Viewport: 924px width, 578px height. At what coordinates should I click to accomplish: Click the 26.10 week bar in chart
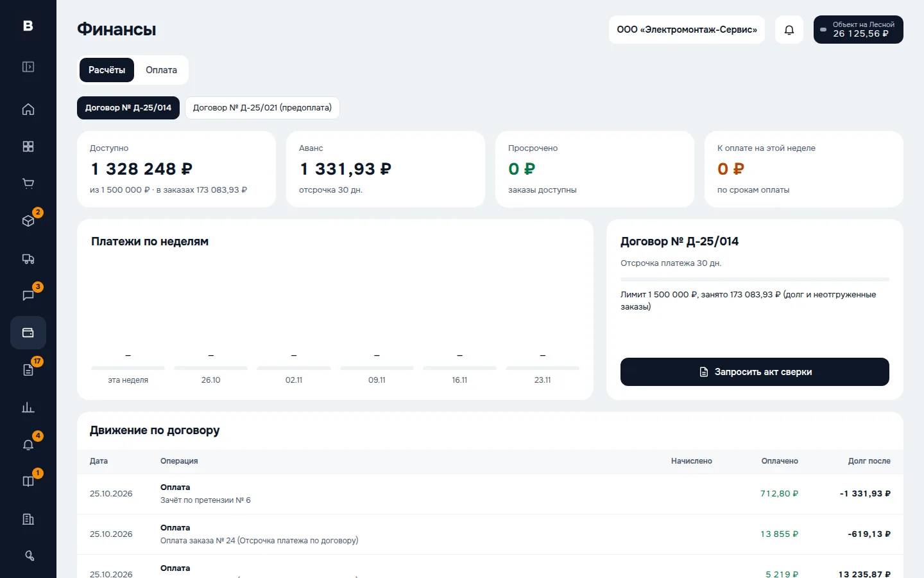tap(210, 368)
